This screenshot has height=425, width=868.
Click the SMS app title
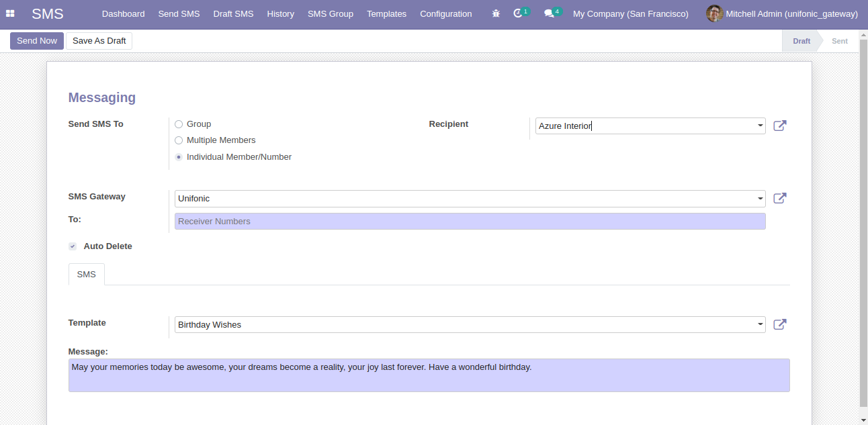pos(48,13)
